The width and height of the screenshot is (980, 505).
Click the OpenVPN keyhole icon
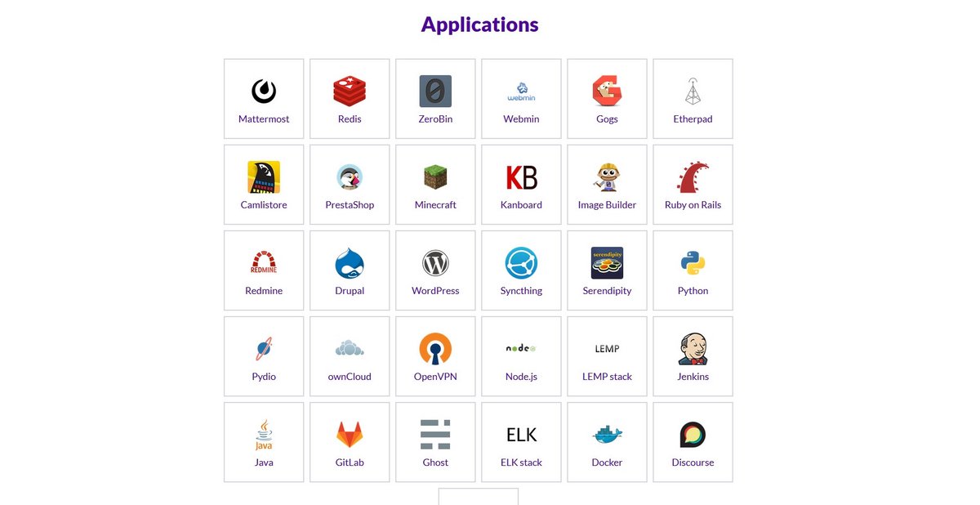tap(435, 349)
